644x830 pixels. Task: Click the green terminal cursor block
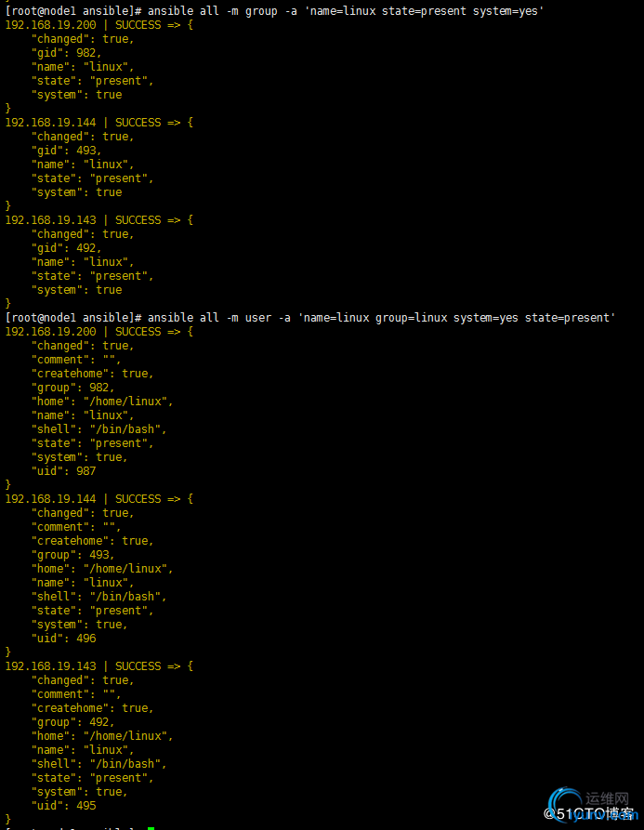click(x=151, y=828)
